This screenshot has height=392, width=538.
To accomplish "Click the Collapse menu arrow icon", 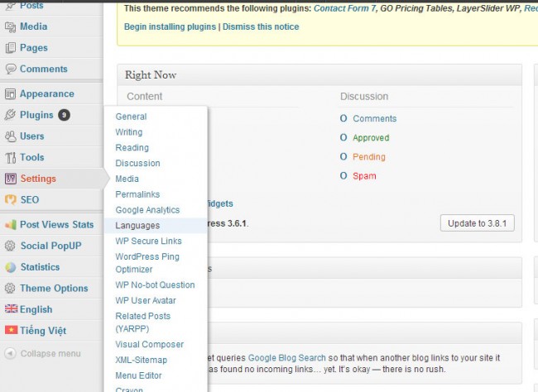I will 10,353.
